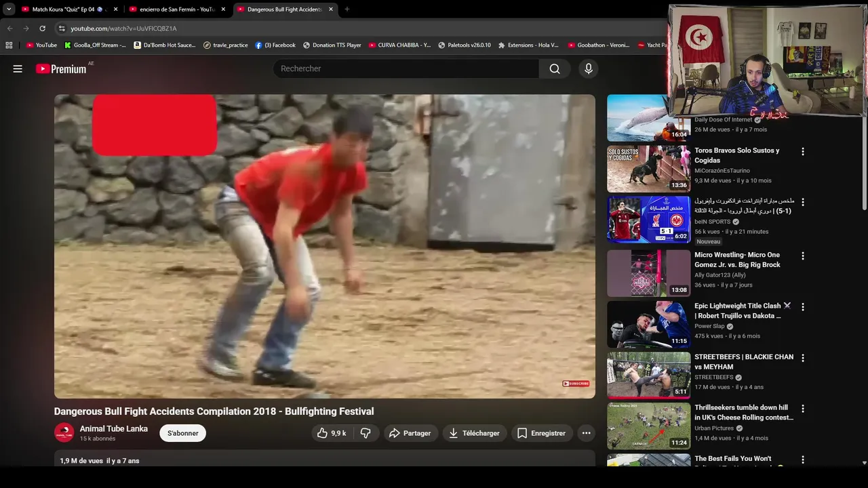
Task: Open the apps grid in bookmarks bar
Action: 9,45
